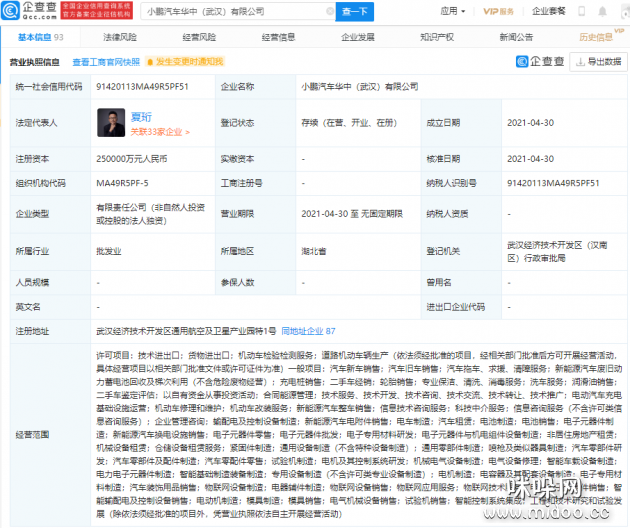Image resolution: width=630 pixels, height=528 pixels.
Task: Select company name 小鹏汽车华中（武汉）有限公司 cell
Action: coord(360,87)
